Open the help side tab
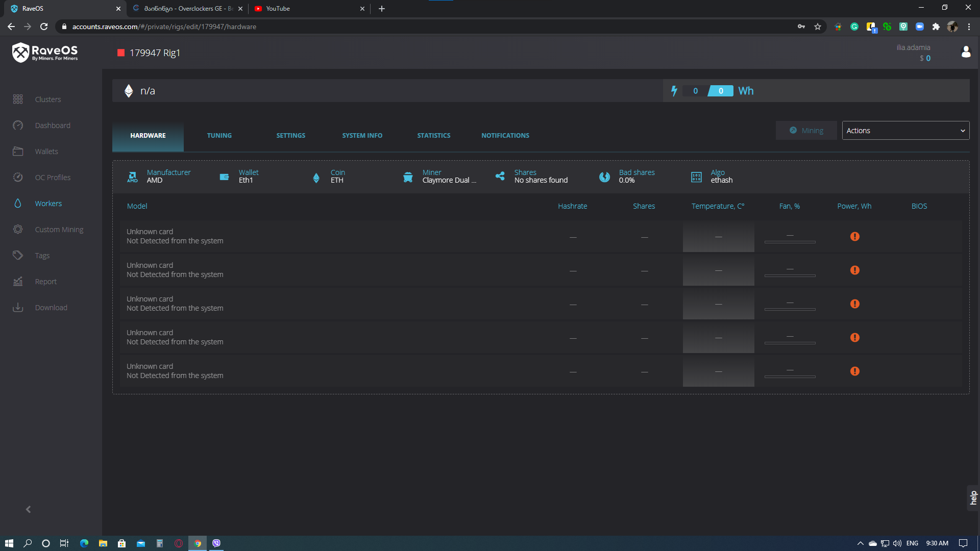Image resolution: width=980 pixels, height=551 pixels. coord(973,498)
